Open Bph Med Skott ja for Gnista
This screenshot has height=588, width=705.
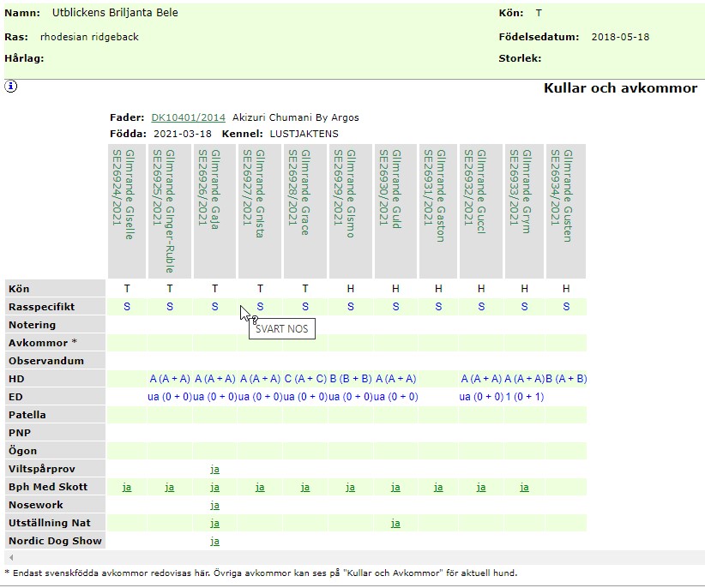pyautogui.click(x=261, y=488)
